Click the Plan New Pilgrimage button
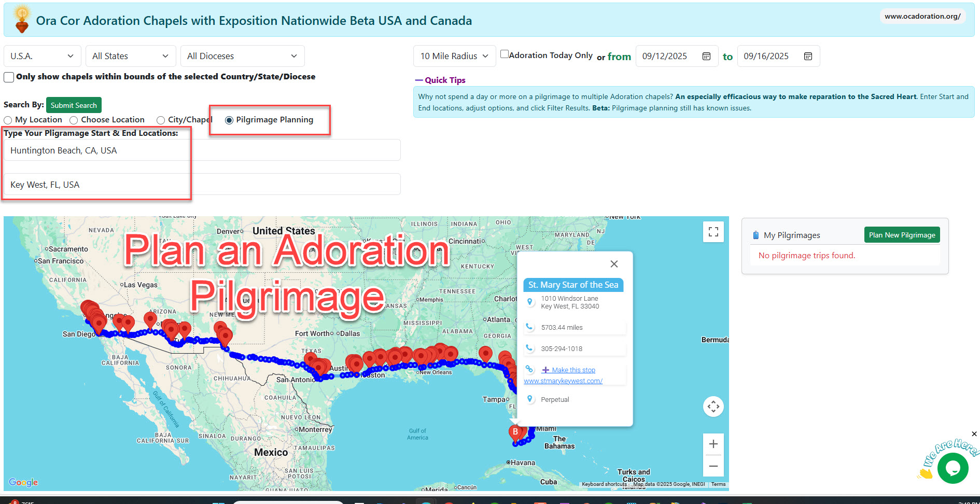This screenshot has height=504, width=980. click(902, 235)
